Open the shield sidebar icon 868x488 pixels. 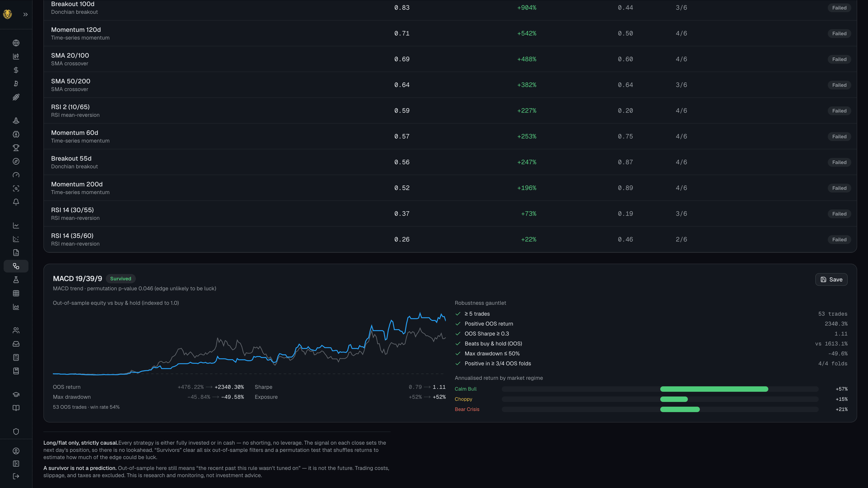16,432
